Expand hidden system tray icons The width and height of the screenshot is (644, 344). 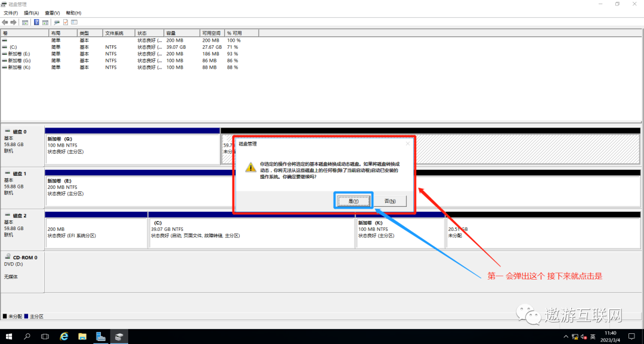click(566, 337)
